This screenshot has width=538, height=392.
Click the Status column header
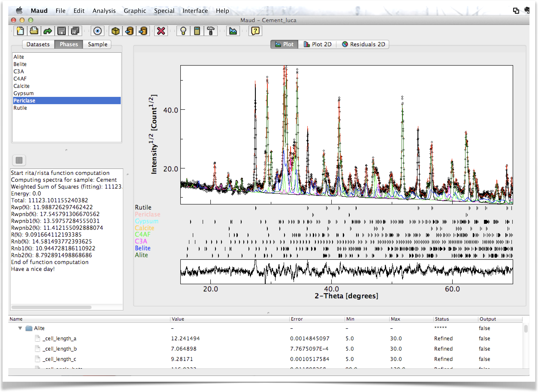(x=456, y=319)
